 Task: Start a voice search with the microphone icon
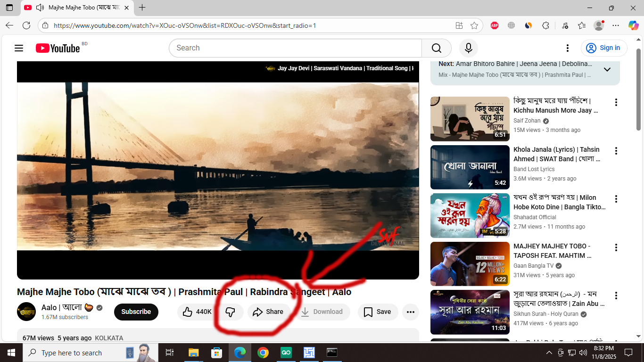[x=468, y=48]
